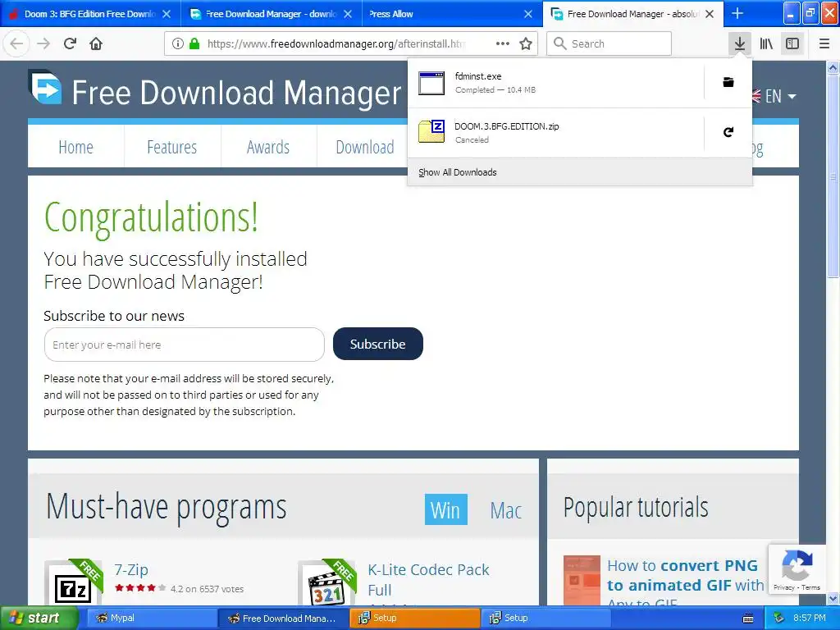Click the K-Lite Codec Pack icon
Image resolution: width=840 pixels, height=630 pixels.
pos(326,584)
